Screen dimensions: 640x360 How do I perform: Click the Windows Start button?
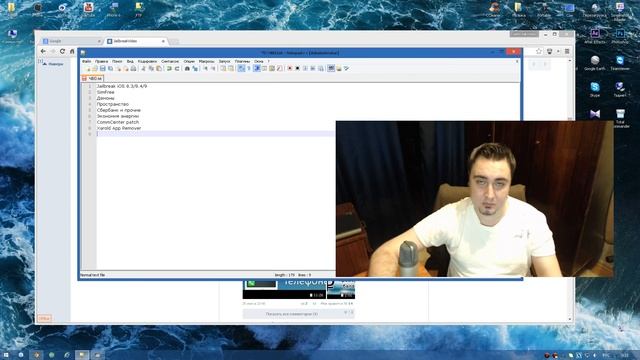(x=6, y=355)
